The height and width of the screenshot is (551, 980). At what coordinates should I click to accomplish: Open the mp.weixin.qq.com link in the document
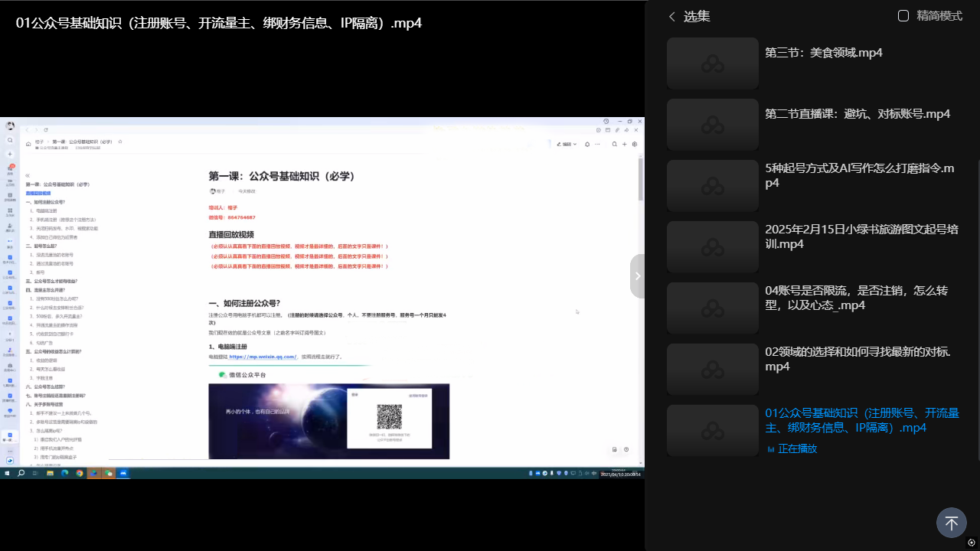(263, 357)
